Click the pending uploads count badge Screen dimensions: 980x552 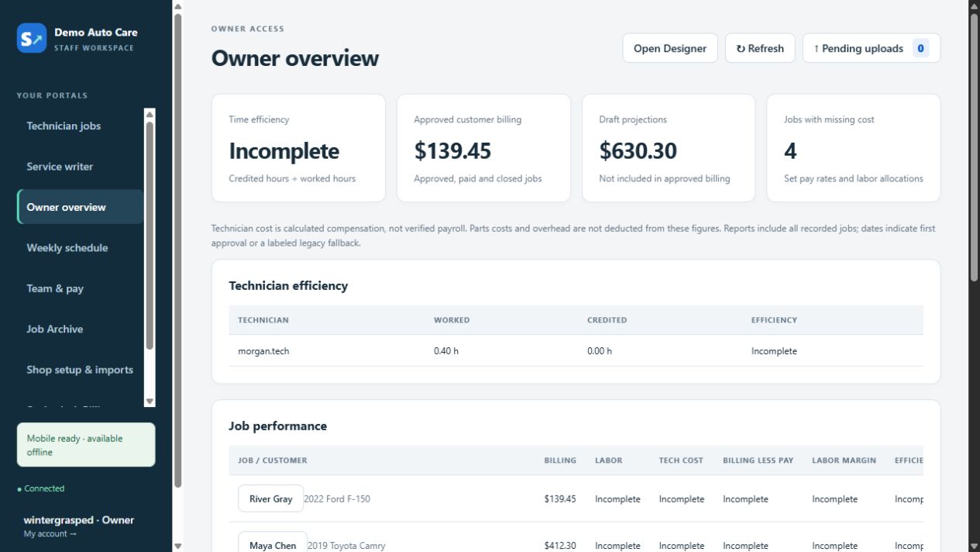pyautogui.click(x=920, y=48)
